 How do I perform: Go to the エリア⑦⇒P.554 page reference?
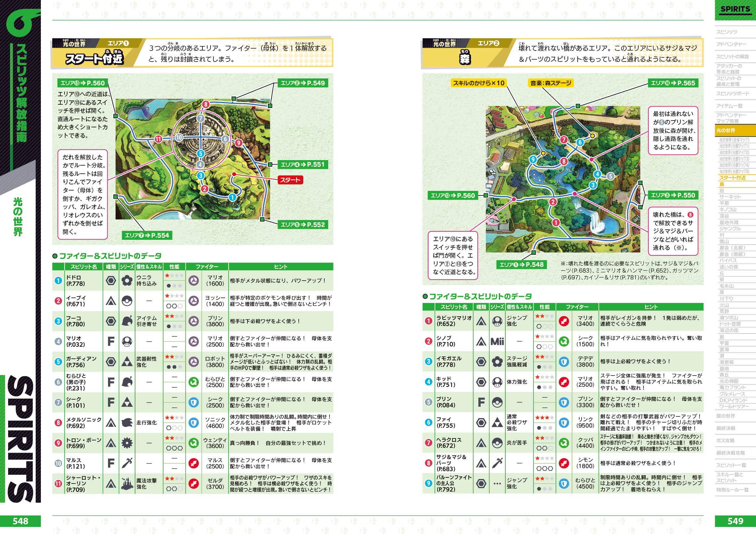click(147, 235)
